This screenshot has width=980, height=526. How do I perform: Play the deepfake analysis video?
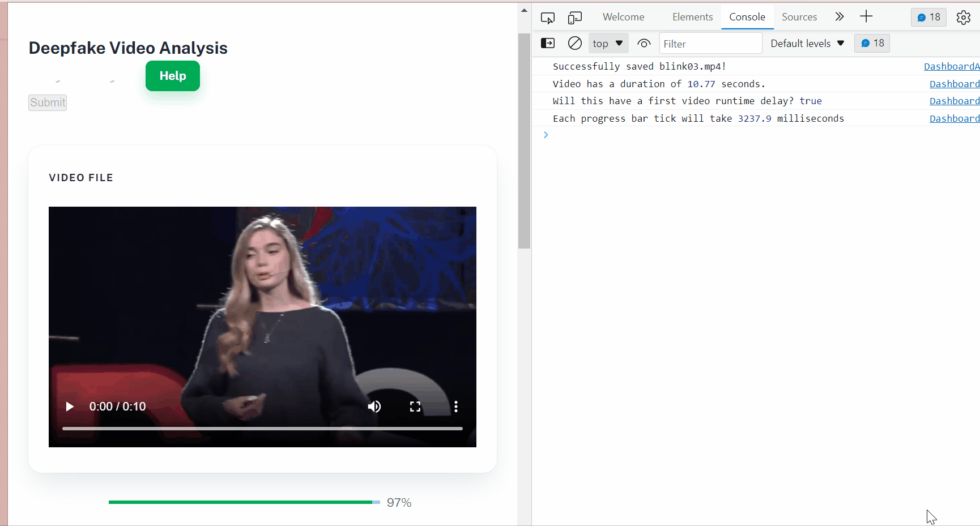[69, 406]
